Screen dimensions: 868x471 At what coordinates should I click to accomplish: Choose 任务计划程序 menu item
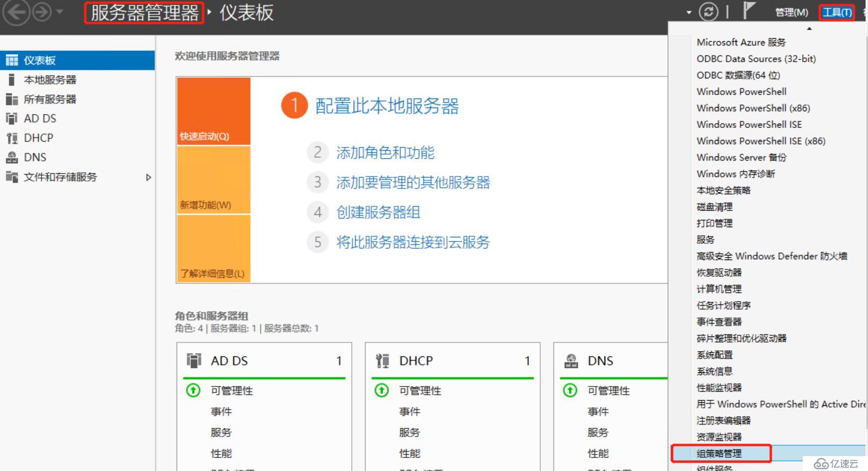724,305
